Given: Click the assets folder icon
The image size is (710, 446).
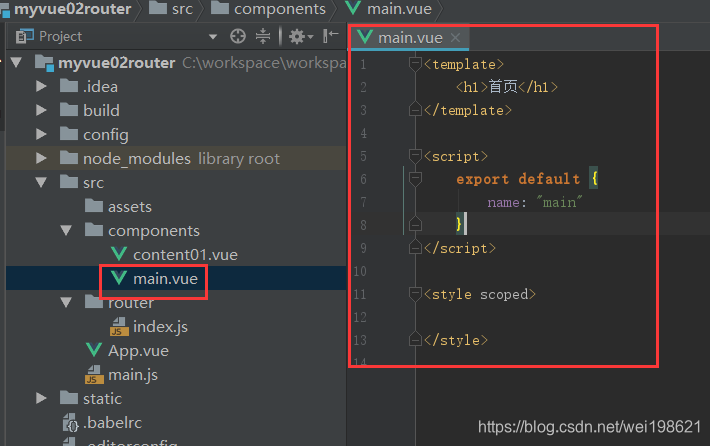Looking at the screenshot, I should pos(94,206).
